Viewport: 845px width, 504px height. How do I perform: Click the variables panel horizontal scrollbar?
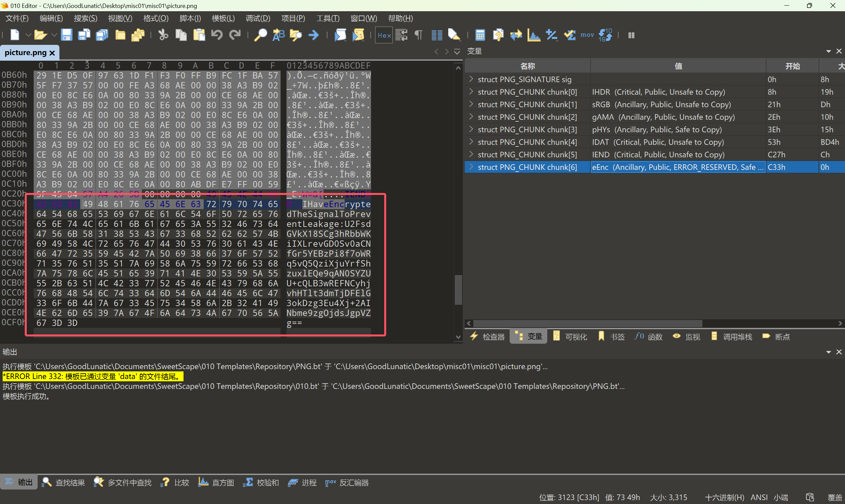tap(588, 323)
